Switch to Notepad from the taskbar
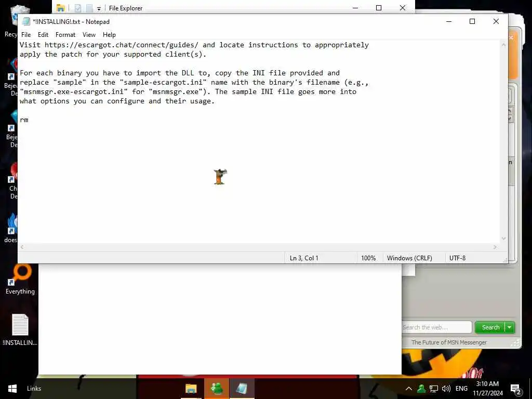 [x=242, y=389]
